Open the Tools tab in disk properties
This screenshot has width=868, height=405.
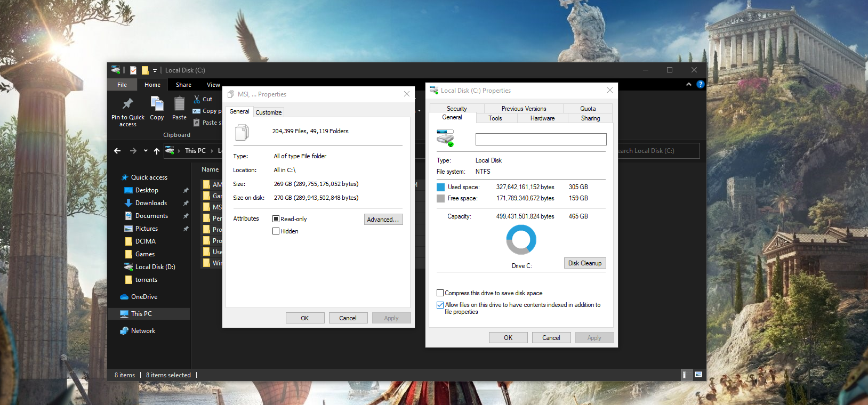(x=495, y=118)
